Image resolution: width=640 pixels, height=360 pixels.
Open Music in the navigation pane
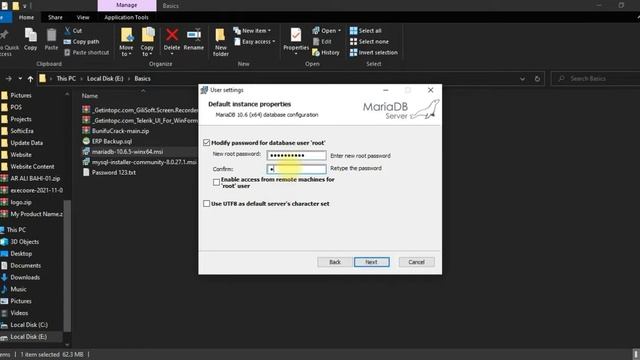14,289
